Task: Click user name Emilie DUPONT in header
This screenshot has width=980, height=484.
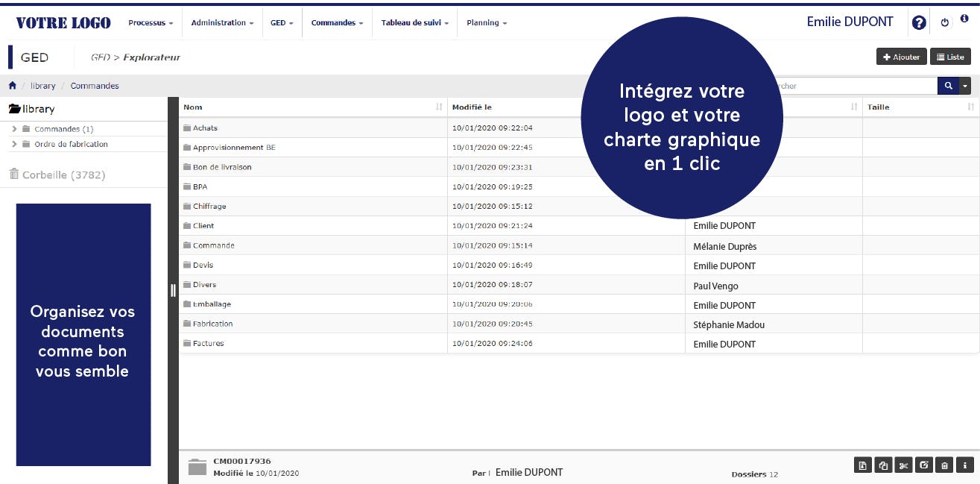Action: pyautogui.click(x=850, y=22)
